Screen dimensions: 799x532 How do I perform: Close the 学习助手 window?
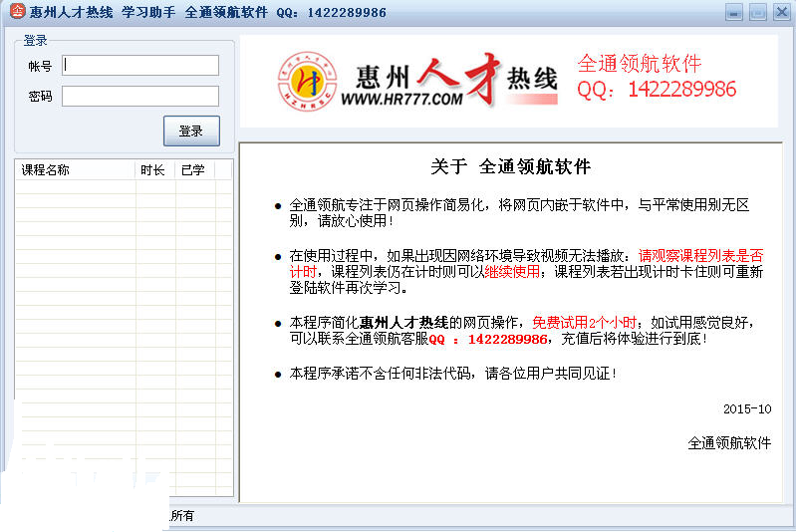pos(782,12)
